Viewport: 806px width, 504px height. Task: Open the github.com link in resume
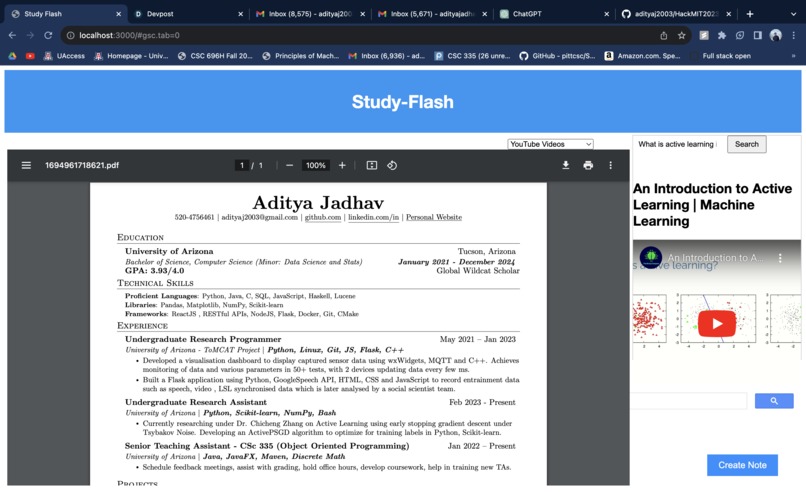coord(323,217)
